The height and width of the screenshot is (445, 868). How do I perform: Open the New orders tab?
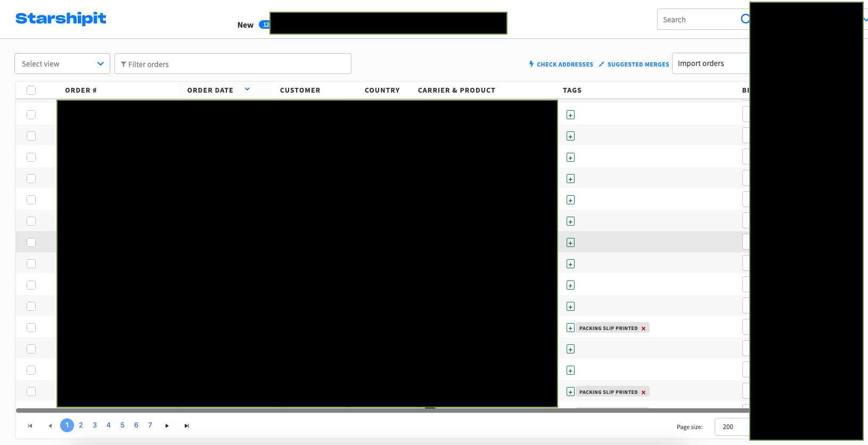[x=245, y=25]
